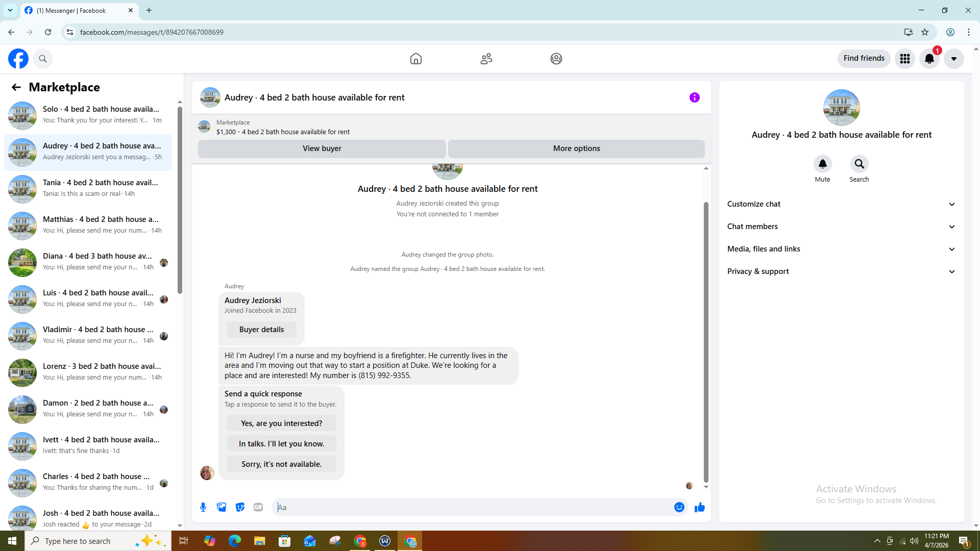Click the voice clip microphone icon

point(203,507)
